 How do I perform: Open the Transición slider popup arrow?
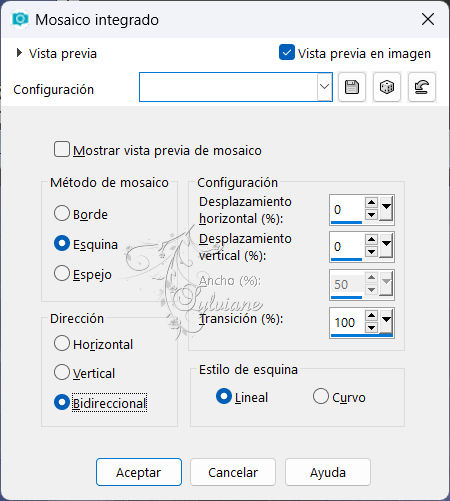(386, 320)
